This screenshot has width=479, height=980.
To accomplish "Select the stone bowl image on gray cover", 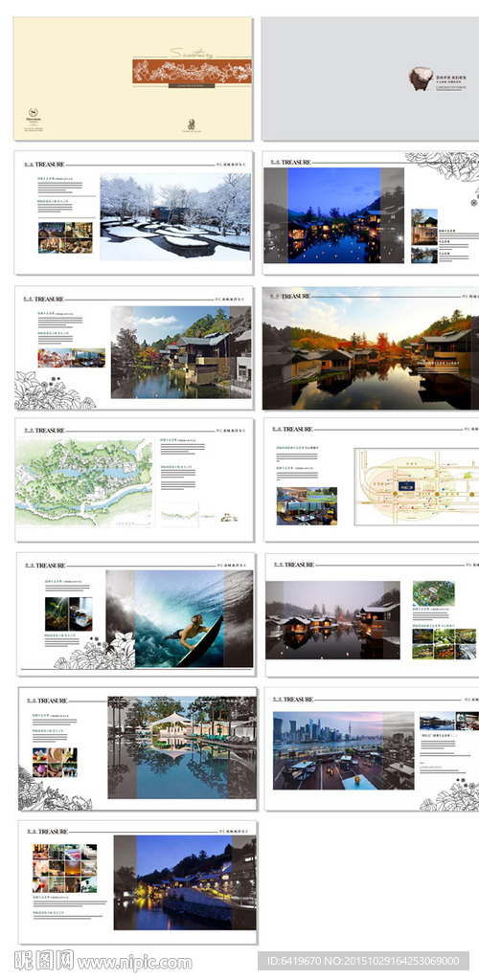I will pos(421,78).
